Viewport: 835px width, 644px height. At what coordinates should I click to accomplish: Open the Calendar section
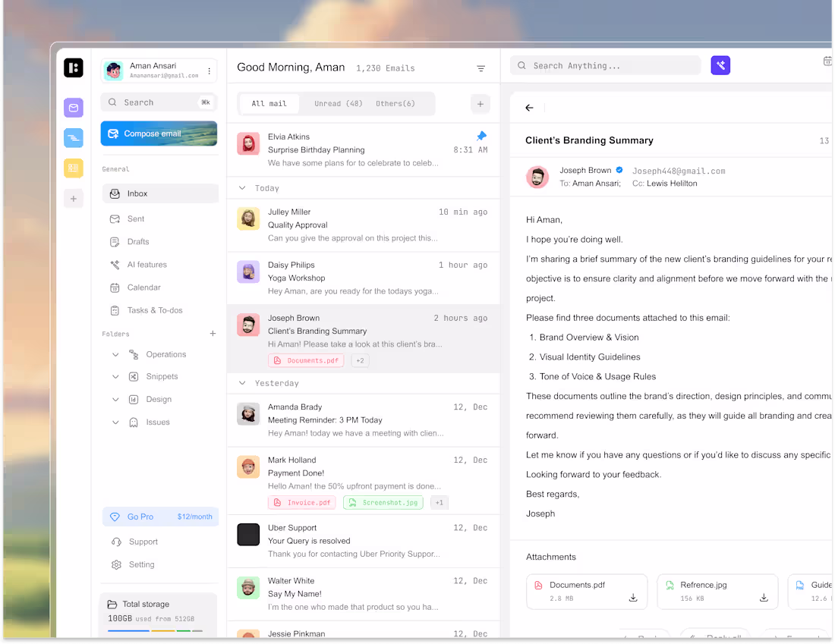160,287
